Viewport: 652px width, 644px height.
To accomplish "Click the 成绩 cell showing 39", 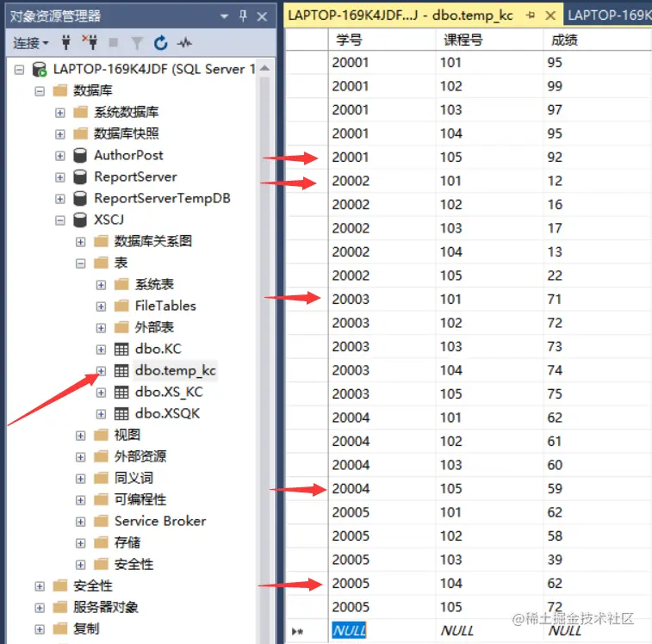I will pos(598,560).
